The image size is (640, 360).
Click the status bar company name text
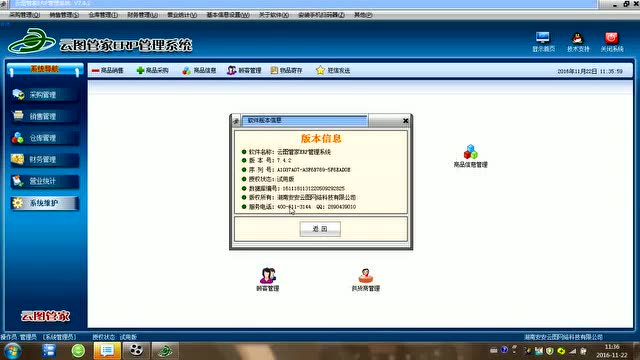click(563, 337)
